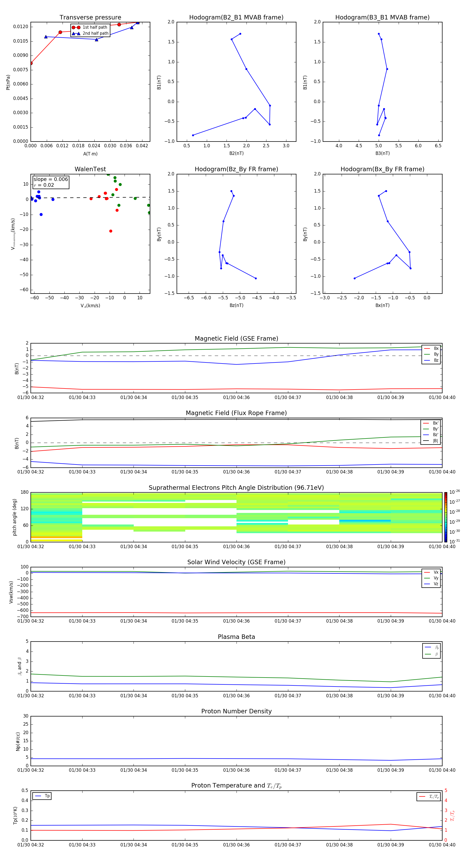This screenshot has height=868, width=473.
Task: Click the 'slope = 0.006' annotation
Action: (x=51, y=179)
